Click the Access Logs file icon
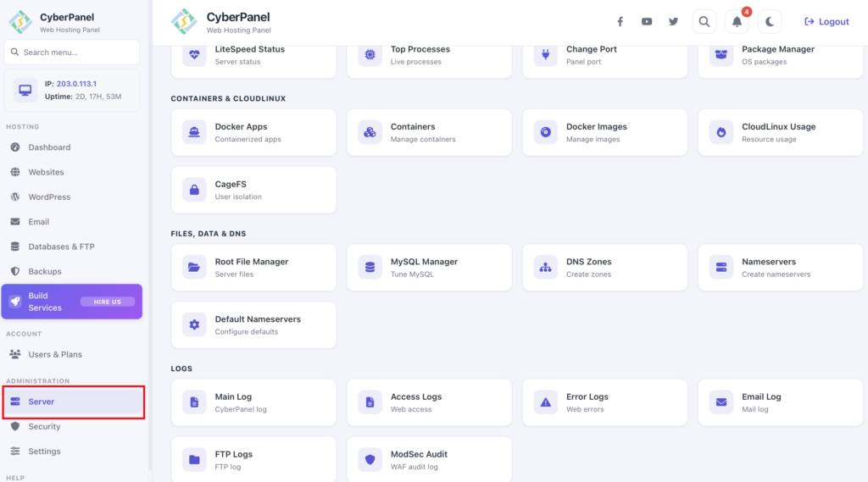This screenshot has height=482, width=868. pos(370,402)
